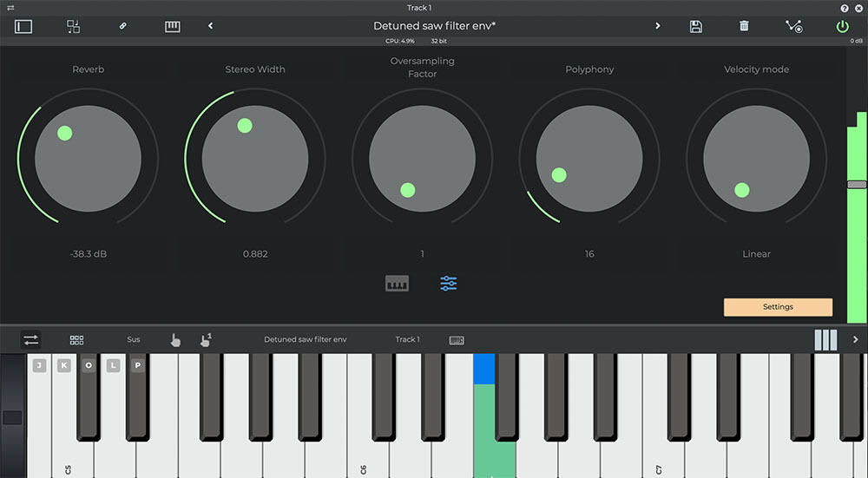Click the grid layout icon in keyboard bar
The height and width of the screenshot is (478, 868).
[x=77, y=339]
